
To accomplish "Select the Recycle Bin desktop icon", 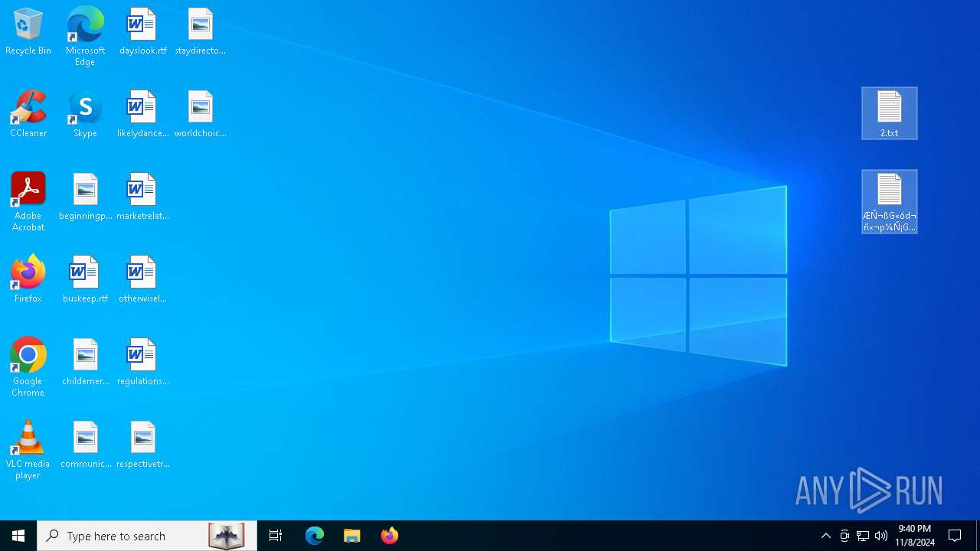I will pos(28,32).
